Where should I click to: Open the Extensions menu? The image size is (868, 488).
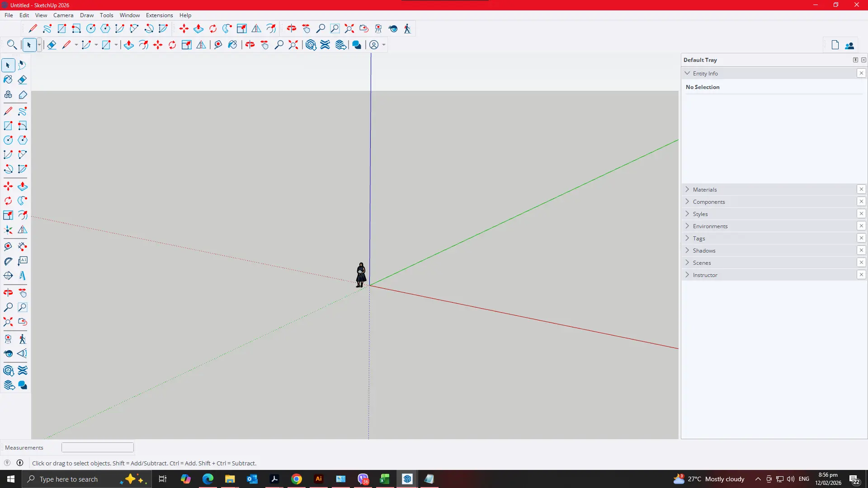point(159,15)
